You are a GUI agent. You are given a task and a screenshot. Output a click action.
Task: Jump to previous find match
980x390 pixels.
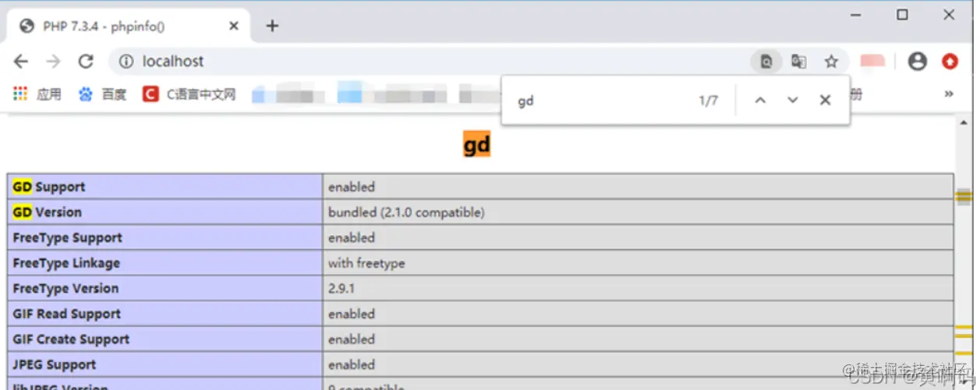pos(760,100)
